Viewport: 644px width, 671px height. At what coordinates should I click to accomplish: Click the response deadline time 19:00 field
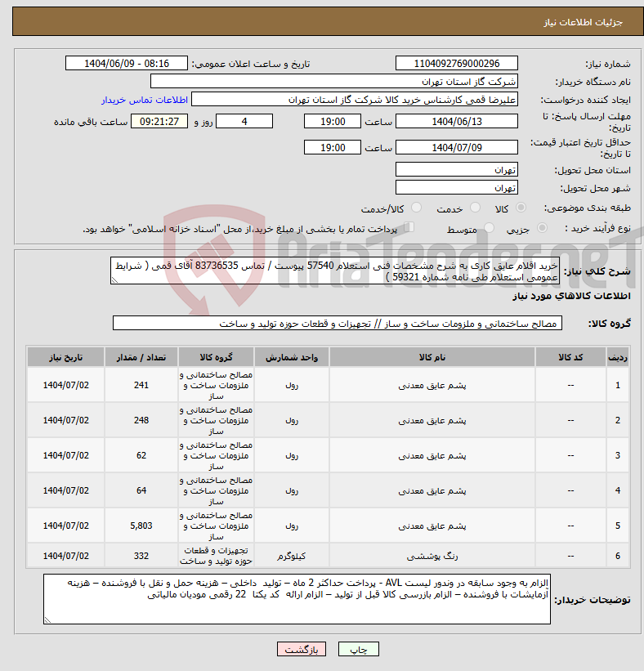point(333,121)
